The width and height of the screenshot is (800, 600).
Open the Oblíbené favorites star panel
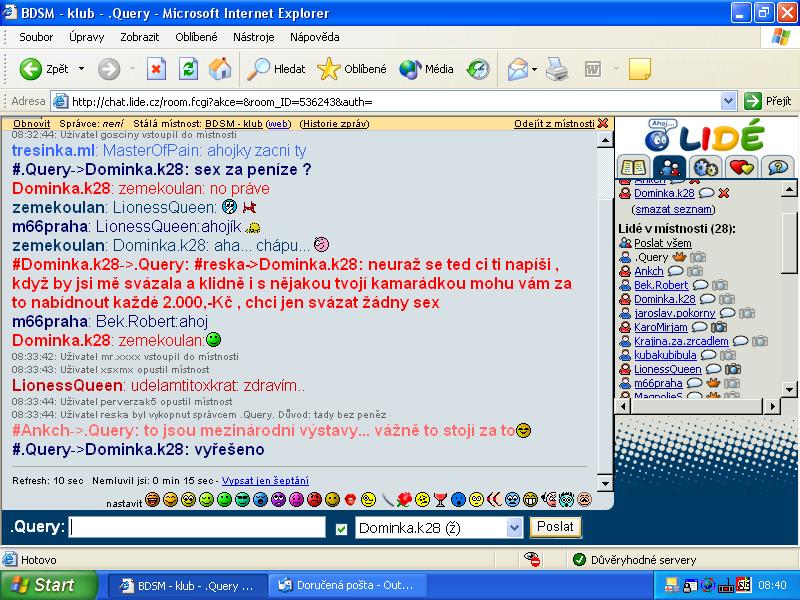point(352,69)
